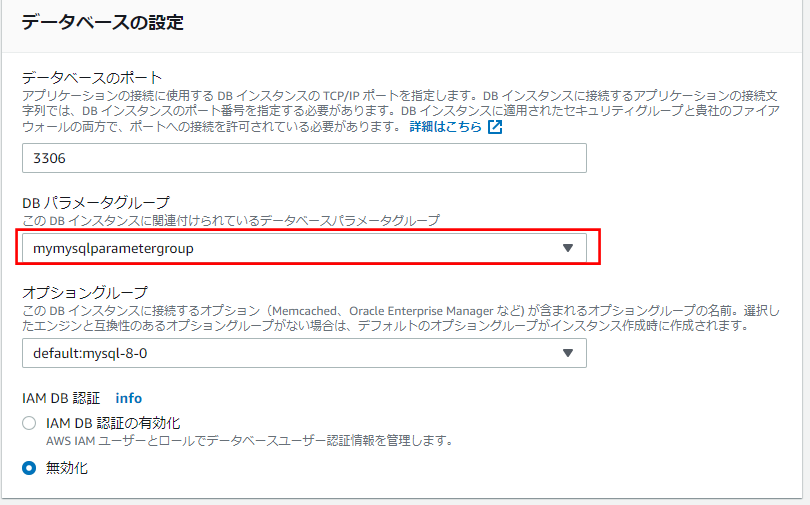Click the external link icon after 詳細はこちら

click(x=495, y=127)
